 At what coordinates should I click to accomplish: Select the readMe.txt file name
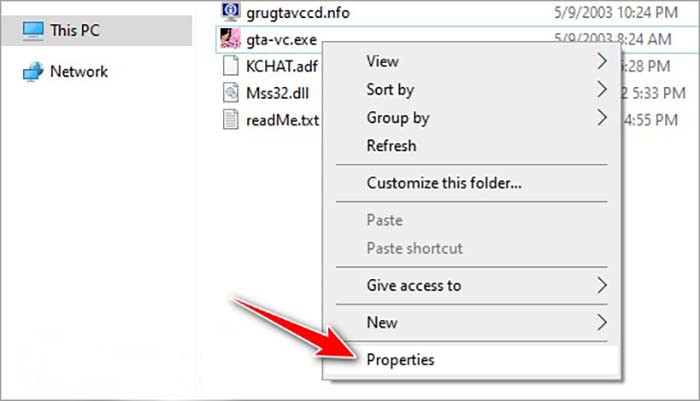282,121
